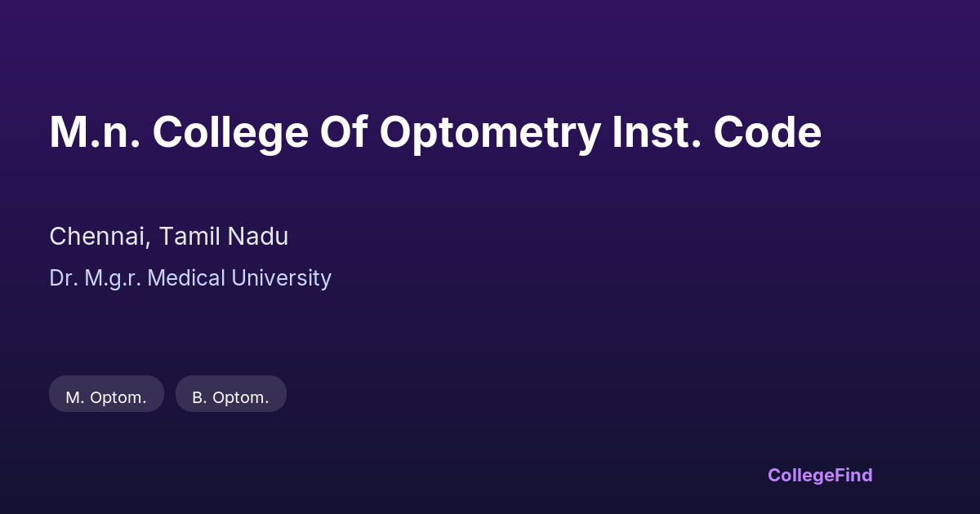
Task: Click the M.n. College Of Optometry heading
Action: click(x=435, y=132)
